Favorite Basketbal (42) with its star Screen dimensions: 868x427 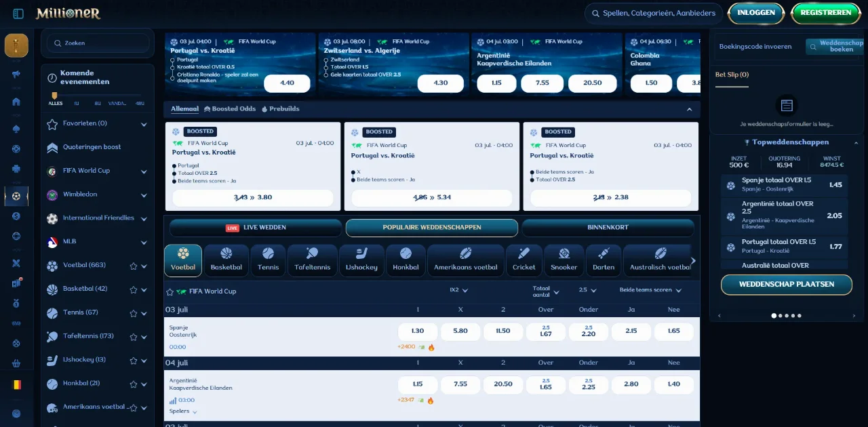pyautogui.click(x=134, y=289)
